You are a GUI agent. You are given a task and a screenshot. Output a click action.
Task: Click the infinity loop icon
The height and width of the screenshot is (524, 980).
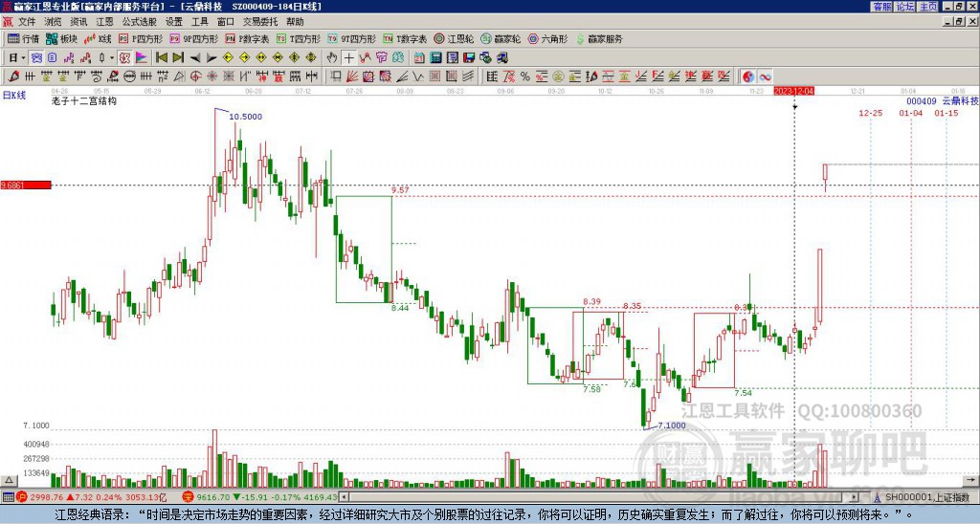point(765,76)
